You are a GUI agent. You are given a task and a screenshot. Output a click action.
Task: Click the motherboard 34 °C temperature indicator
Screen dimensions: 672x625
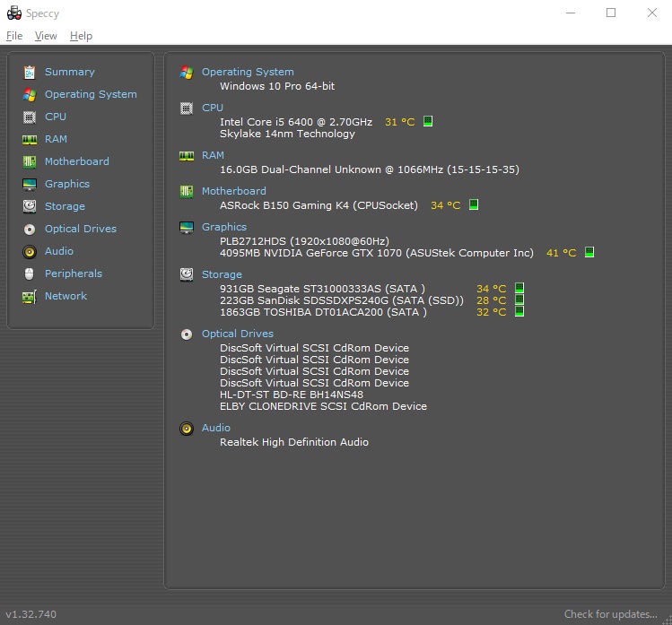[x=474, y=205]
